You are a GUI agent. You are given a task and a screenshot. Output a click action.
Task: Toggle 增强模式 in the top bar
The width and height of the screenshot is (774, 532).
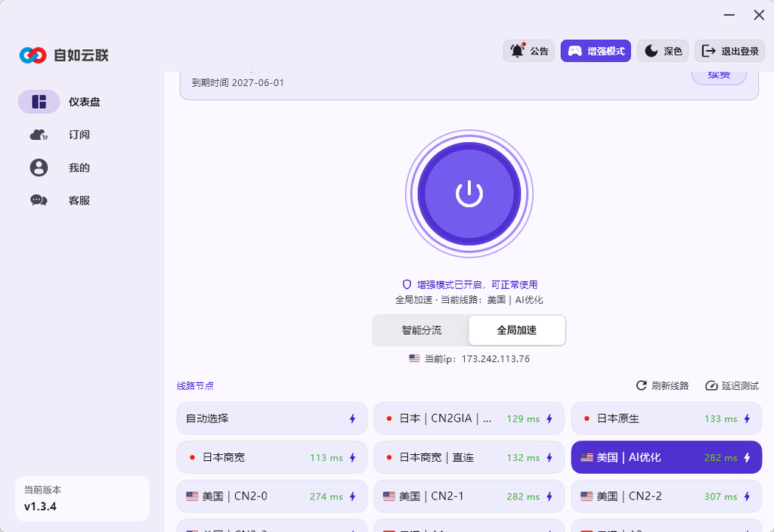coord(596,51)
